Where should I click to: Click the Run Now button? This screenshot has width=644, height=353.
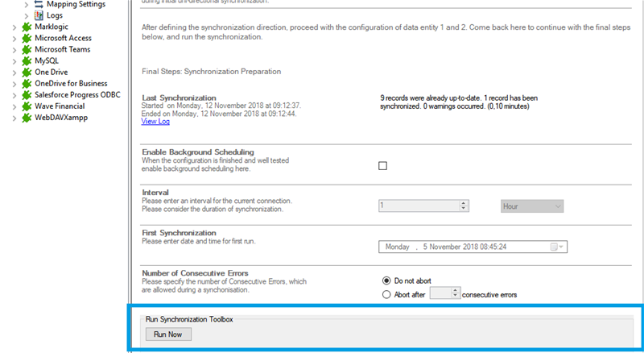pos(168,334)
